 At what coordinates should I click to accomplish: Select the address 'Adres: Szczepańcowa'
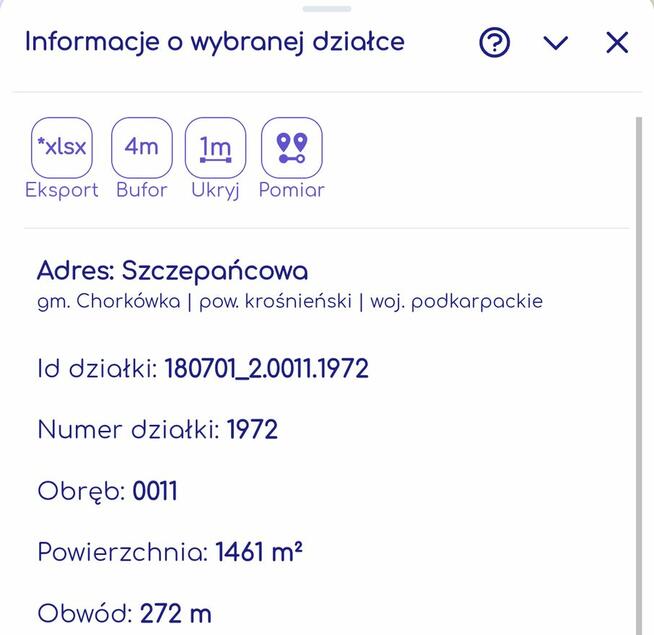point(173,270)
